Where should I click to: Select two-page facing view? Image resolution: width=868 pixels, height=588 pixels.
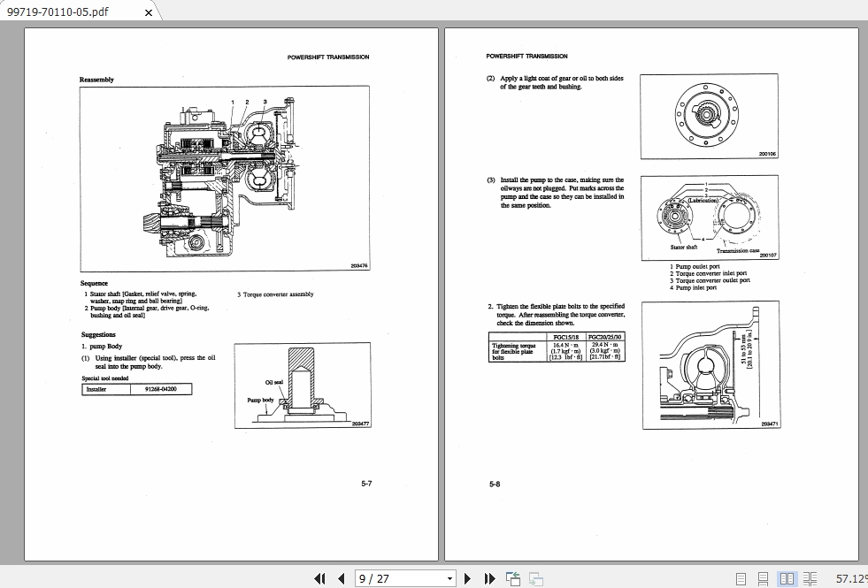[787, 579]
